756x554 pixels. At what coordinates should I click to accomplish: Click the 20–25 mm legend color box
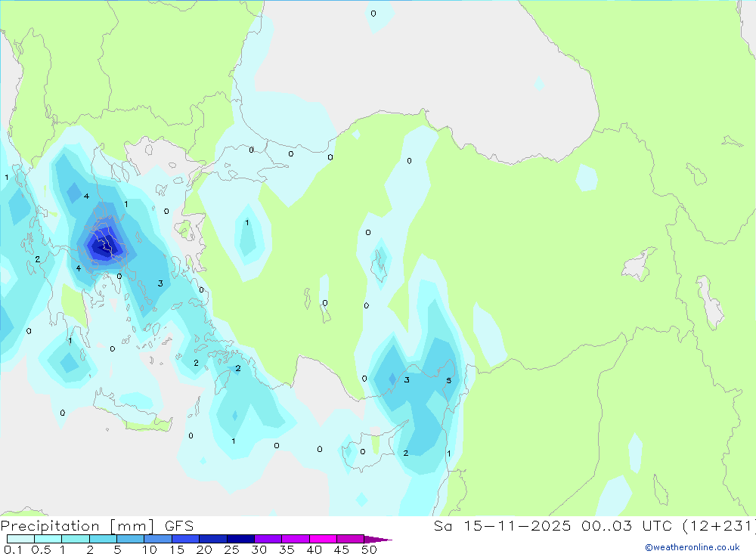tap(213, 539)
